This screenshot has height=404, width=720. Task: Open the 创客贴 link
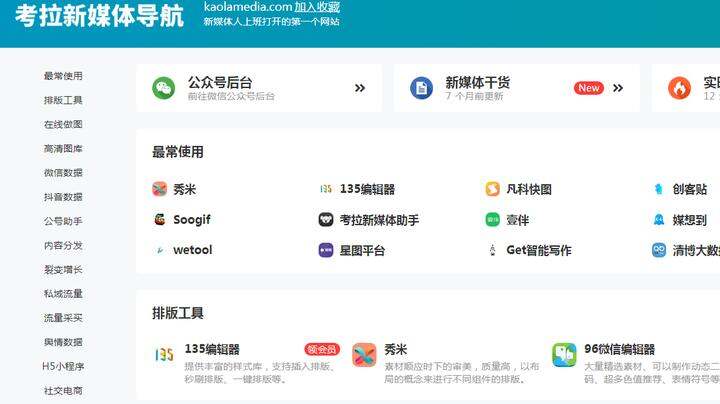coord(690,189)
